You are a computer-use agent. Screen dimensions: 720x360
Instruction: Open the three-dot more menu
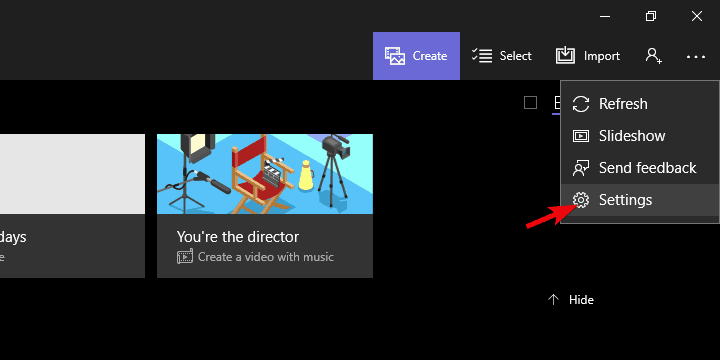[x=696, y=56]
